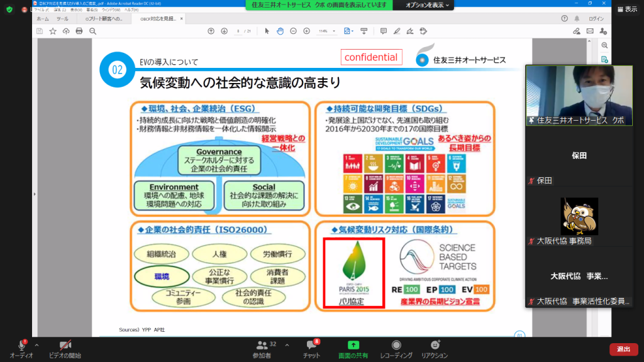644x362 pixels.
Task: Save the PDF with the floppy disk icon
Action: click(40, 31)
